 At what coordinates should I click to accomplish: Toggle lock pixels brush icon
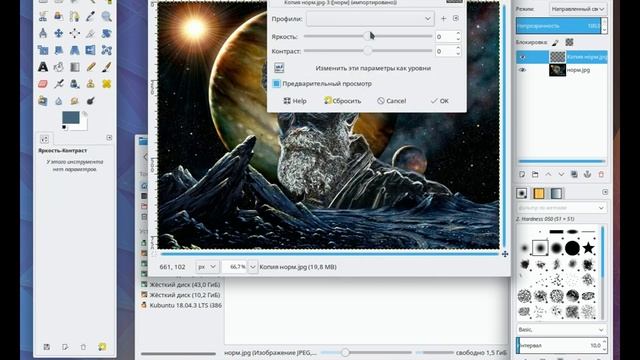click(x=556, y=42)
